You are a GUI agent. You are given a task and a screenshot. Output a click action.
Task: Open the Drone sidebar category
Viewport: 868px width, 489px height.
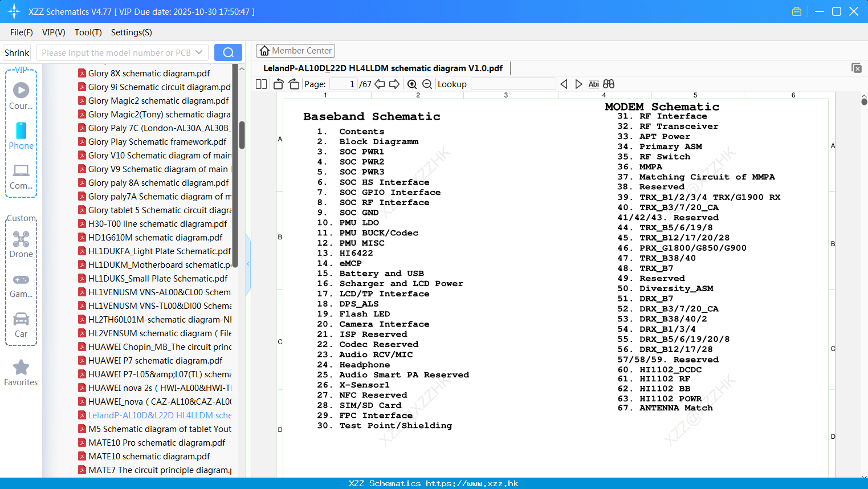(21, 244)
